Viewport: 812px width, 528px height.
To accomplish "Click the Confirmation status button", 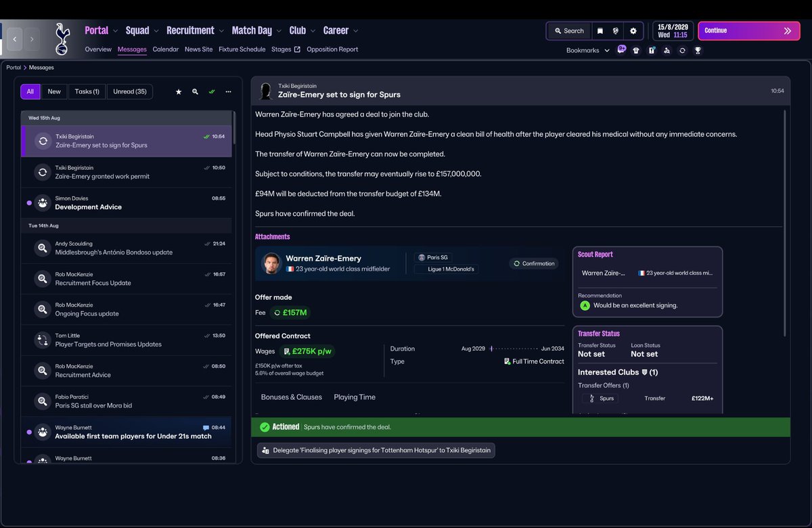I will coord(534,263).
